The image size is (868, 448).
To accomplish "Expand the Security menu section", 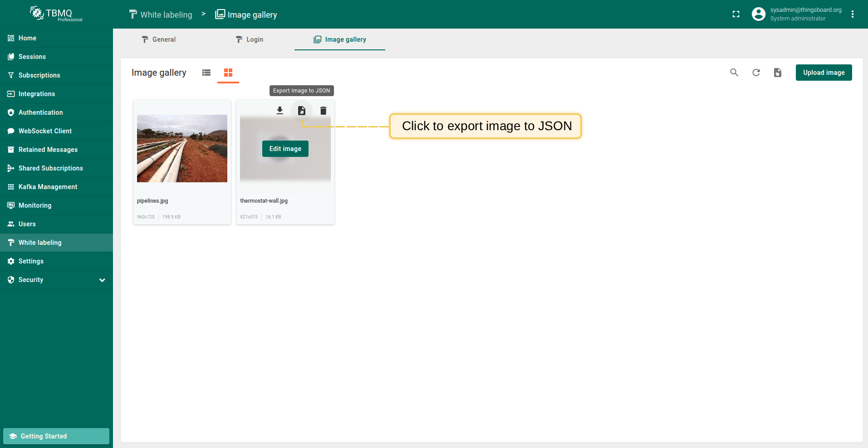I will coord(102,280).
